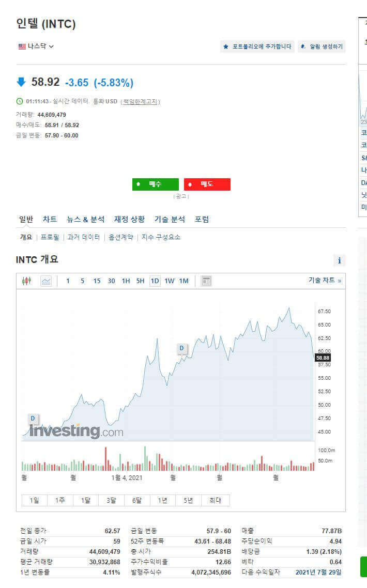Click the star icon to add to portfolio
This screenshot has width=367, height=588.
click(226, 47)
